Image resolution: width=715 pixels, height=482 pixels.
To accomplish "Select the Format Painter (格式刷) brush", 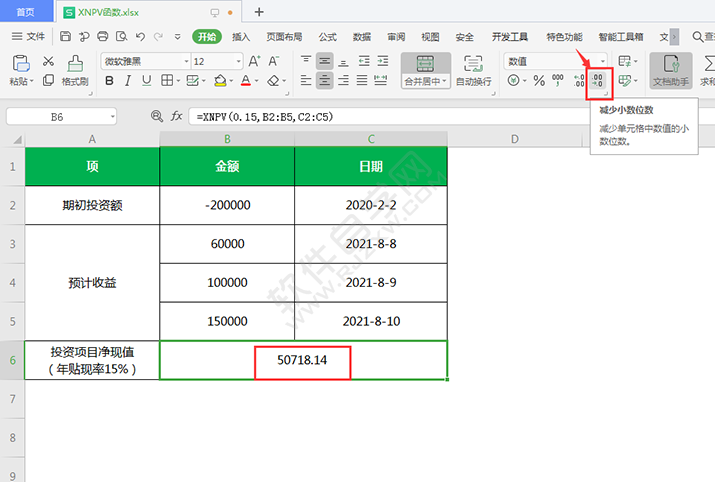I will click(x=75, y=70).
